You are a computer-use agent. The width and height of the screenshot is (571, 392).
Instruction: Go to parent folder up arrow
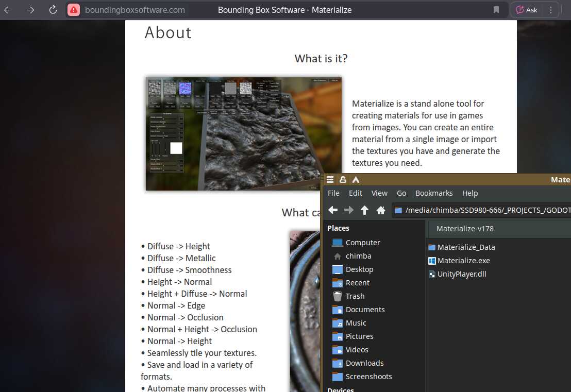[364, 210]
